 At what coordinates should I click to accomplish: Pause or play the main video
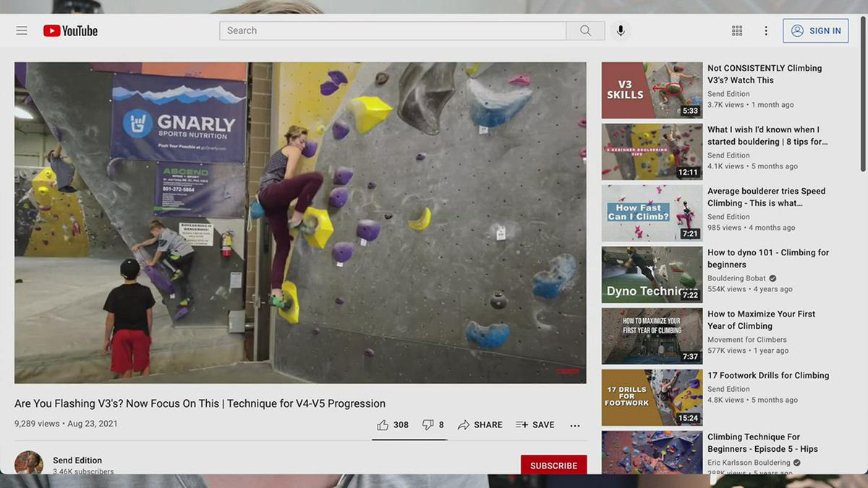(x=300, y=223)
